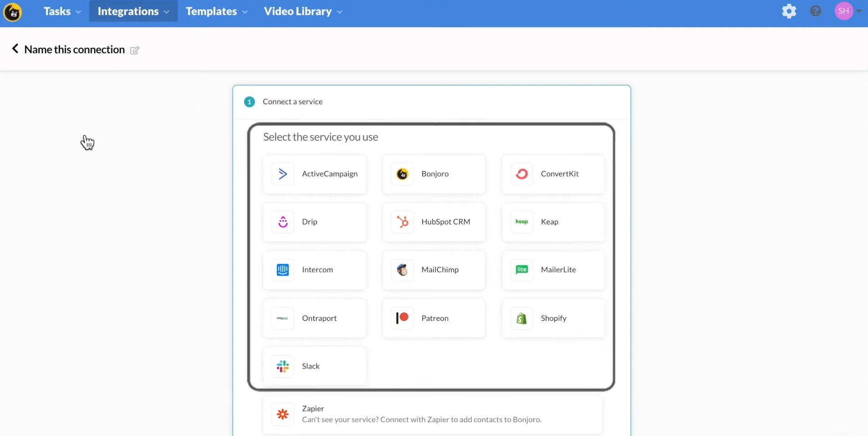Select the Intercom service label
Screen dimensions: 868x436
tap(317, 270)
